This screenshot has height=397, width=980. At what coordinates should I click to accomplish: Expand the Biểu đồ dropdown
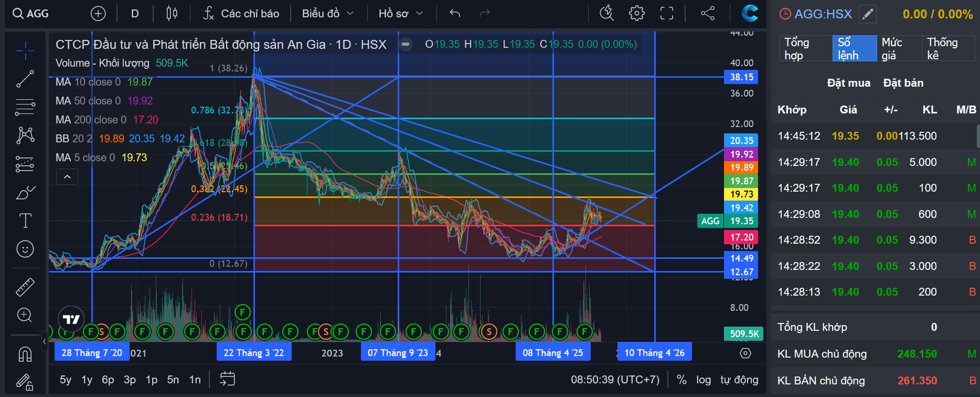328,14
